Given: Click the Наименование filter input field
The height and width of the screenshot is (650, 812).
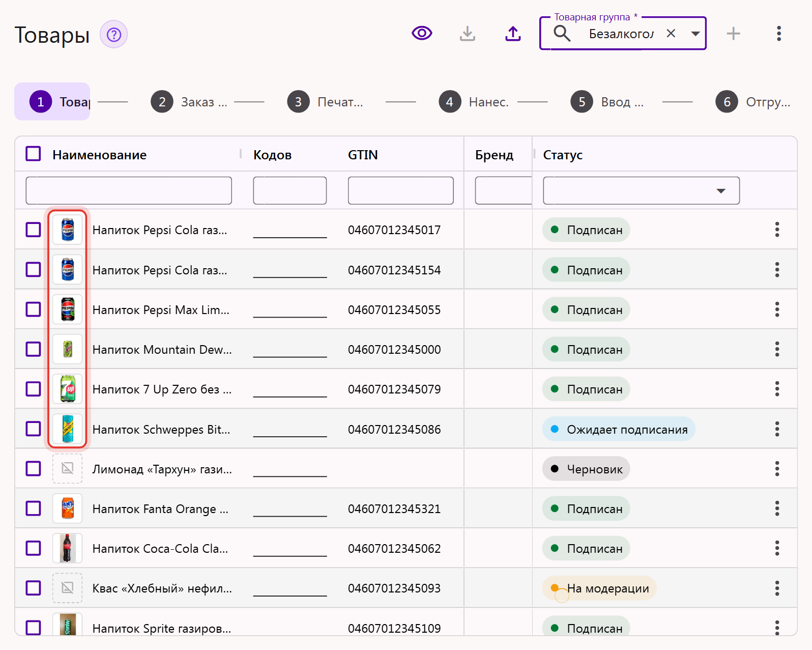Looking at the screenshot, I should pos(129,191).
